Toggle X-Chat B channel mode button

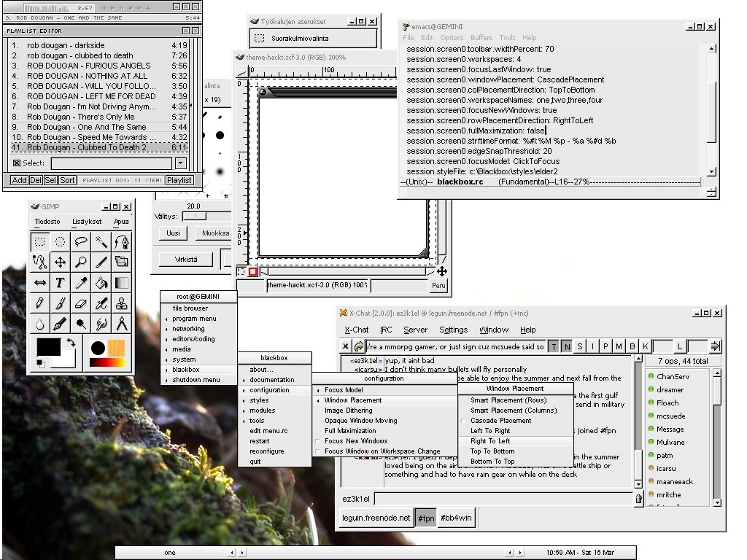632,346
